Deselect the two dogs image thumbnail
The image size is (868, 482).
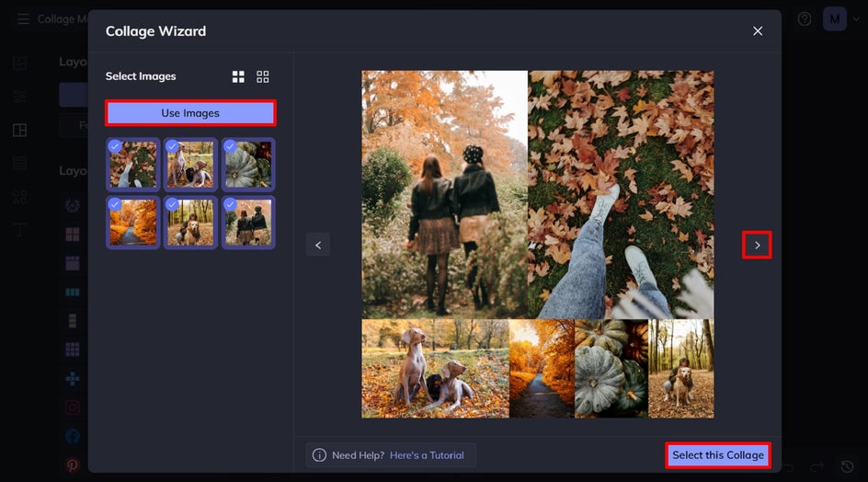click(190, 165)
